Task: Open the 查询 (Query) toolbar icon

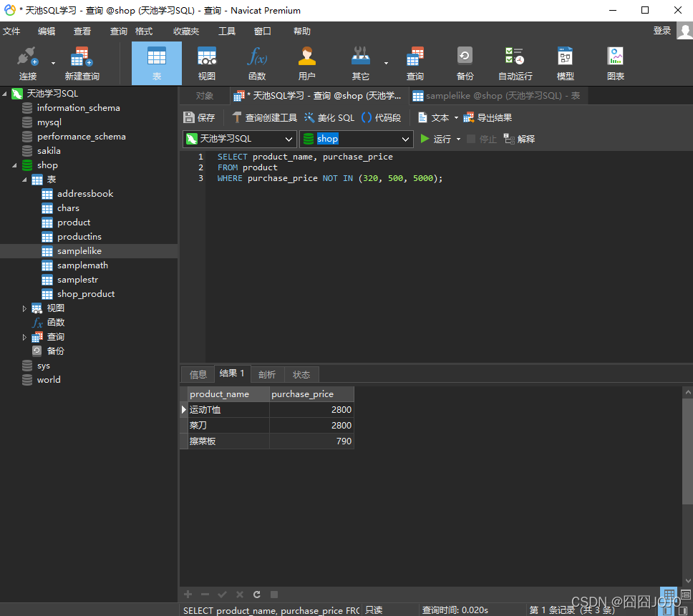Action: coord(415,63)
